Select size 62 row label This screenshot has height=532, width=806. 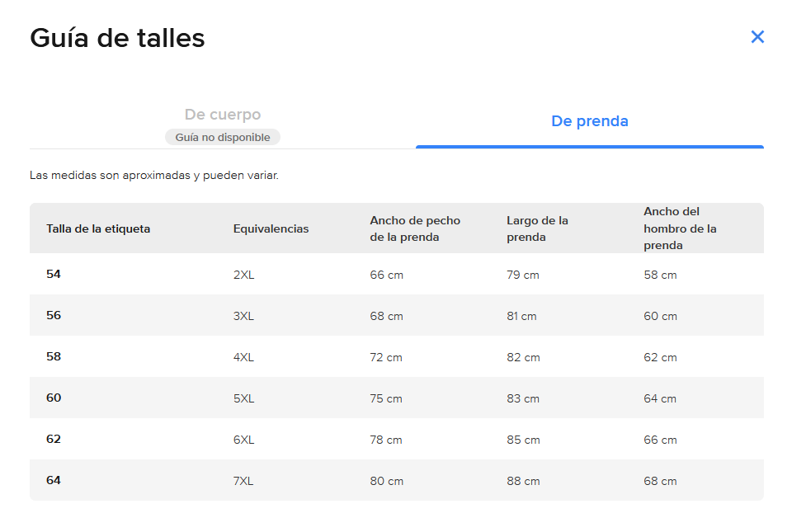pyautogui.click(x=54, y=439)
